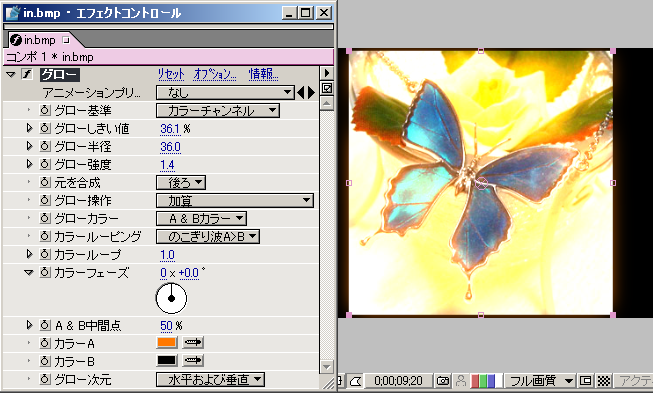Viewport: 653px width, 393px height.
Task: Click icon below the panel flyout arrow
Action: (327, 88)
